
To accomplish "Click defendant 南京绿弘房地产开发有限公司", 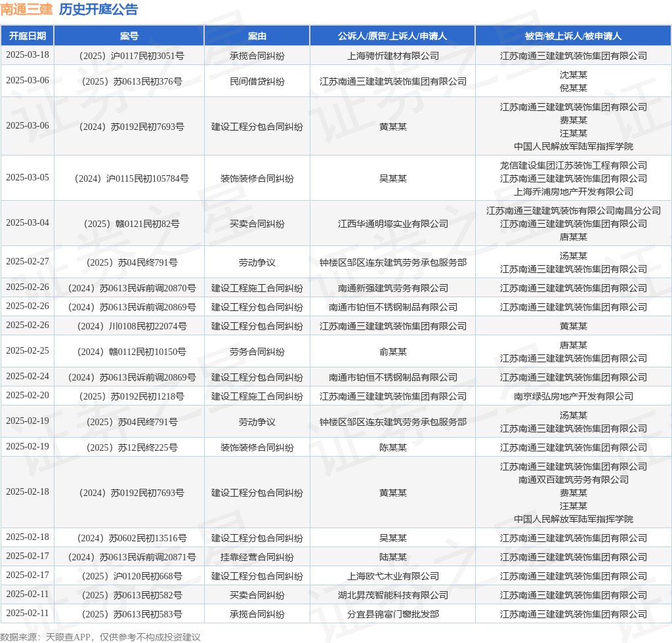I will tap(574, 397).
